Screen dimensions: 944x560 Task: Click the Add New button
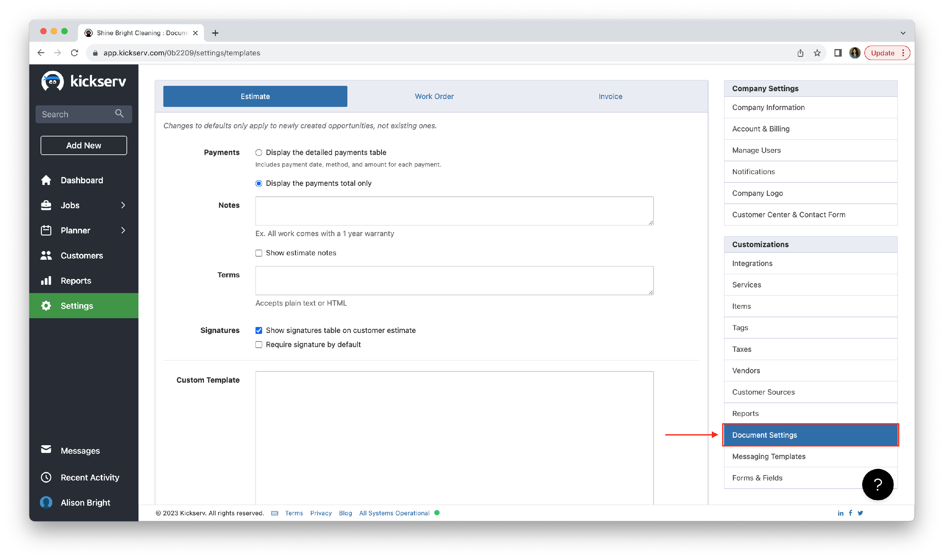tap(84, 145)
